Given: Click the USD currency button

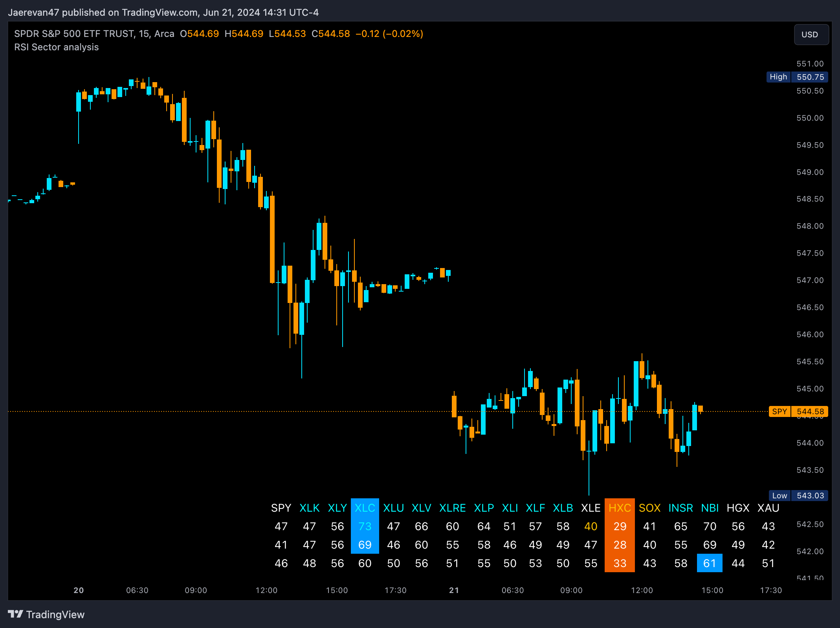Looking at the screenshot, I should [x=811, y=35].
